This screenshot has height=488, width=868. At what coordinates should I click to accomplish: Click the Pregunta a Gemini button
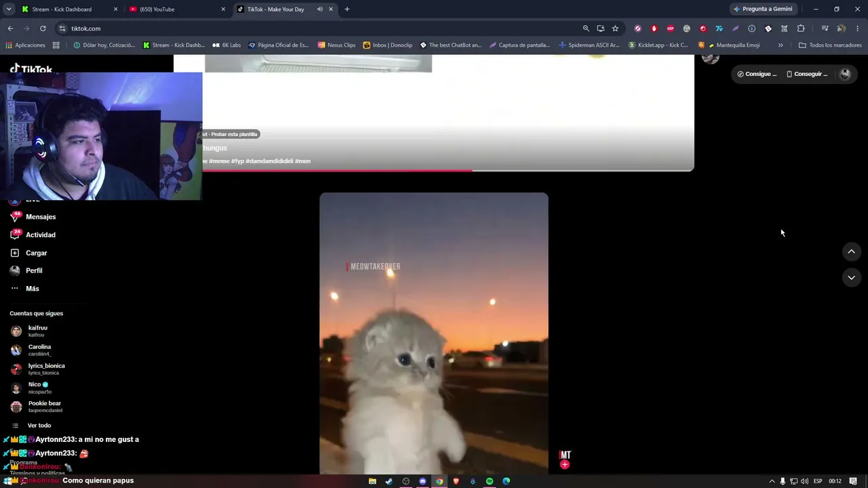(763, 9)
